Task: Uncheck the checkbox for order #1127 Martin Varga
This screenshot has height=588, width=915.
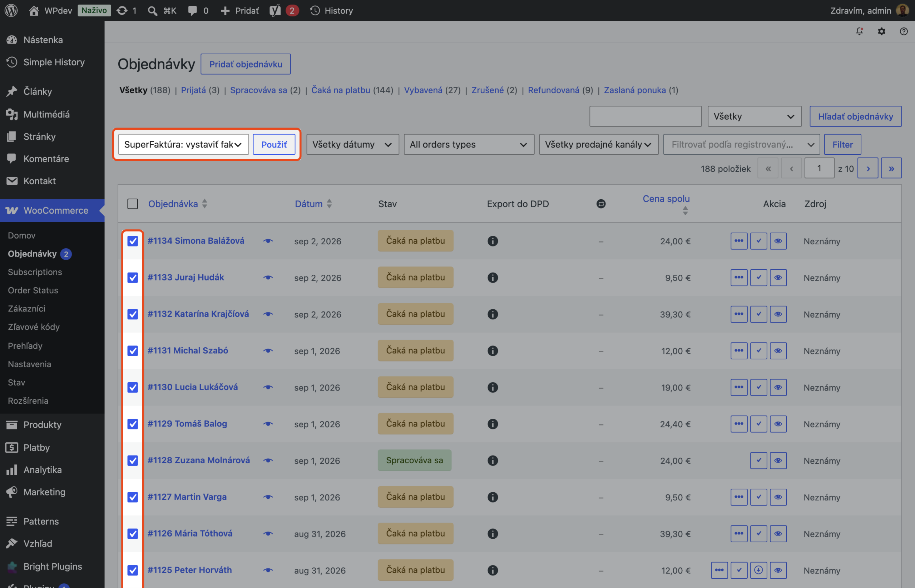Action: pyautogui.click(x=133, y=497)
